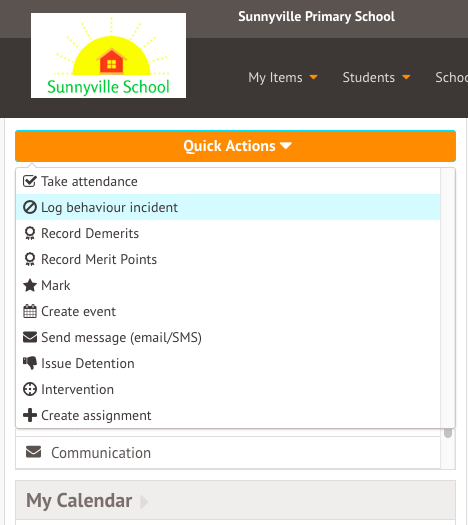Click the Record Merit Points ribbon icon
468x525 pixels.
[30, 259]
